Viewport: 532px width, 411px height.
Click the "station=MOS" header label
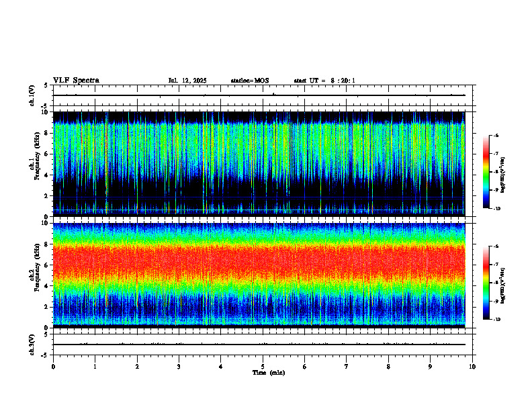click(250, 81)
